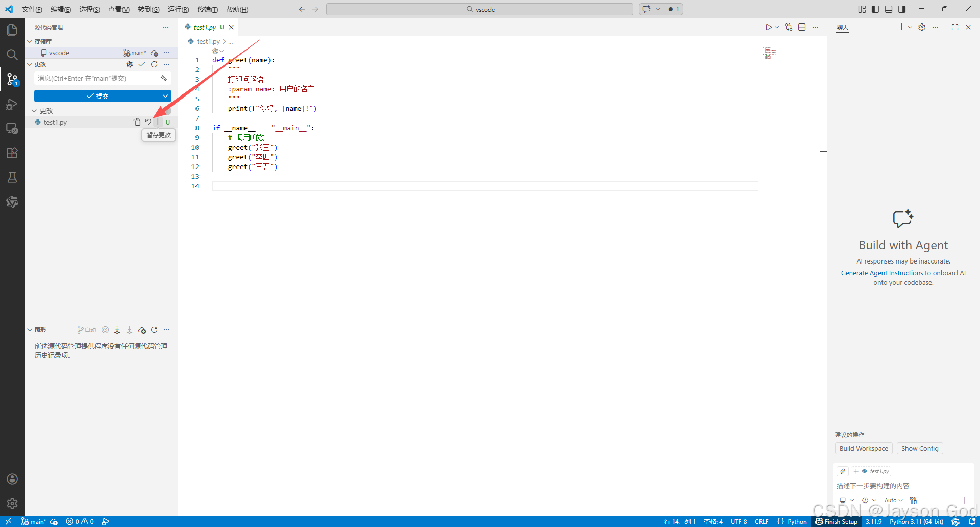Image resolution: width=980 pixels, height=527 pixels.
Task: Toggle primary side bar layout button
Action: 875,9
